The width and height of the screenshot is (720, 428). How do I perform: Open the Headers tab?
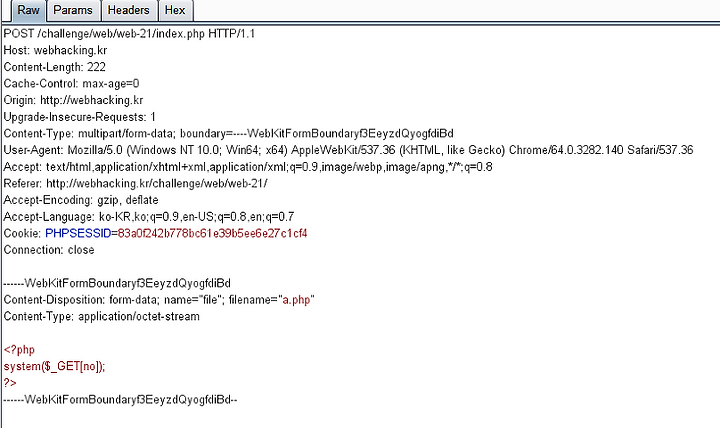(x=129, y=10)
